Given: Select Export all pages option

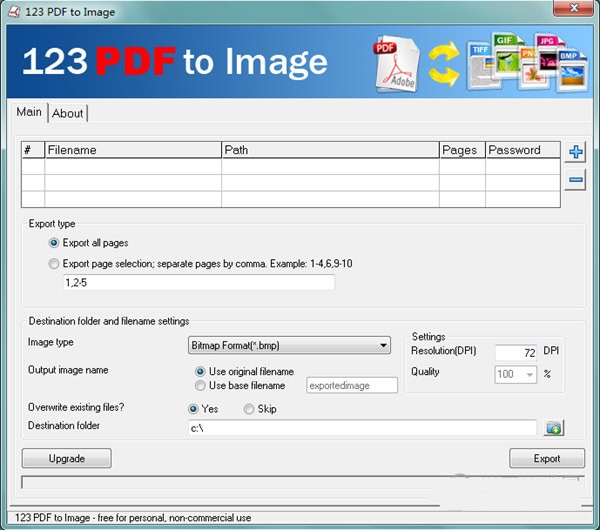Looking at the screenshot, I should (x=54, y=243).
